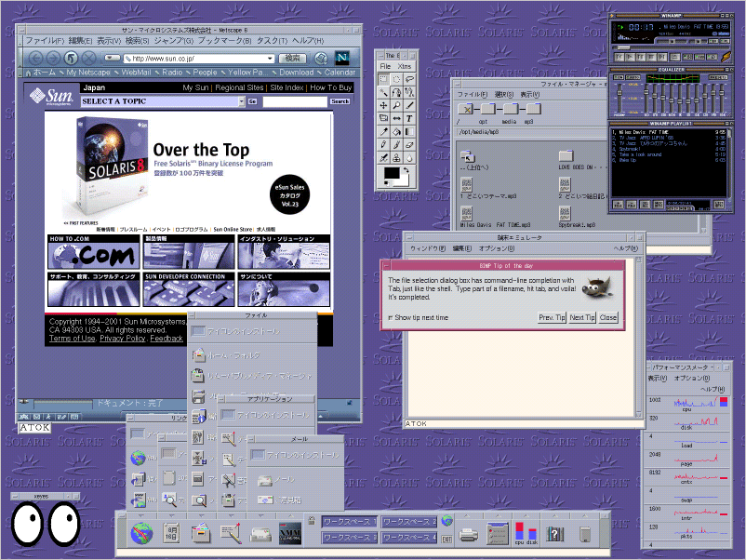Open Netscape ブックマーク(B) menu
This screenshot has height=560, width=746.
point(224,40)
